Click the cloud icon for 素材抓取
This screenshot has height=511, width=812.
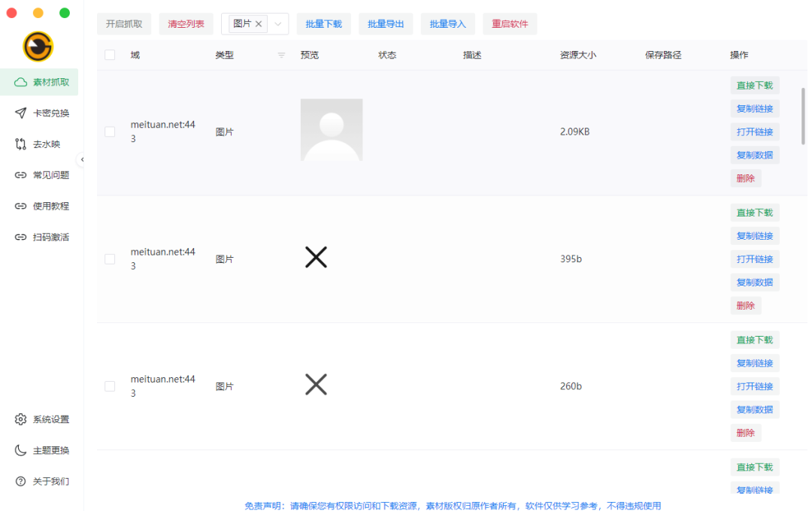(x=20, y=82)
